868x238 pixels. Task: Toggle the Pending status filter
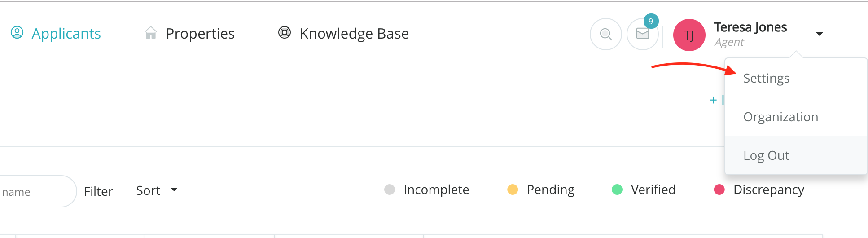coord(541,190)
